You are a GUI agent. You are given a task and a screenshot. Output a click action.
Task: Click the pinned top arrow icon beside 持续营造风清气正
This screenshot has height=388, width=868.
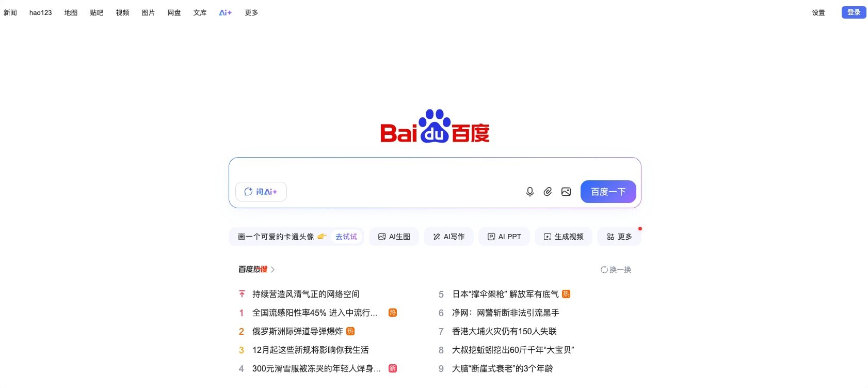242,294
